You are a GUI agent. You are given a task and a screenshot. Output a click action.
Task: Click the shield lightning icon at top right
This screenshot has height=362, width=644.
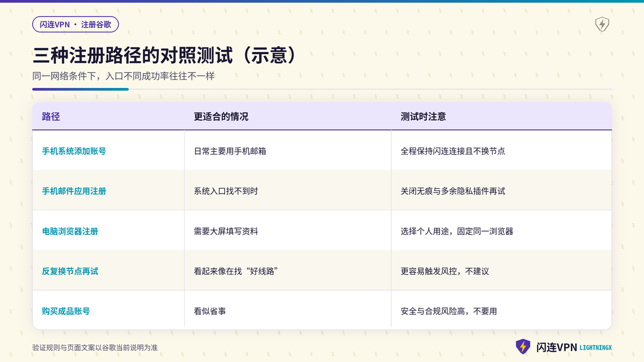click(602, 25)
